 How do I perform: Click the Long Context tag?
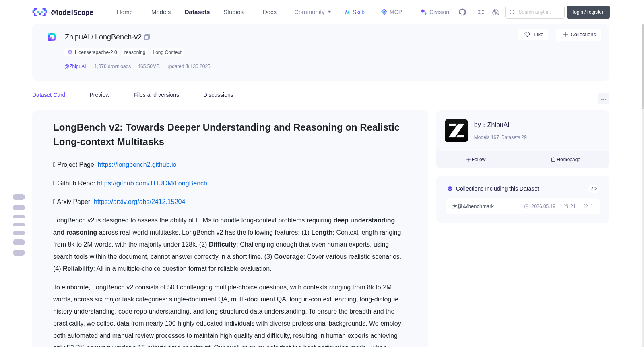[x=167, y=52]
